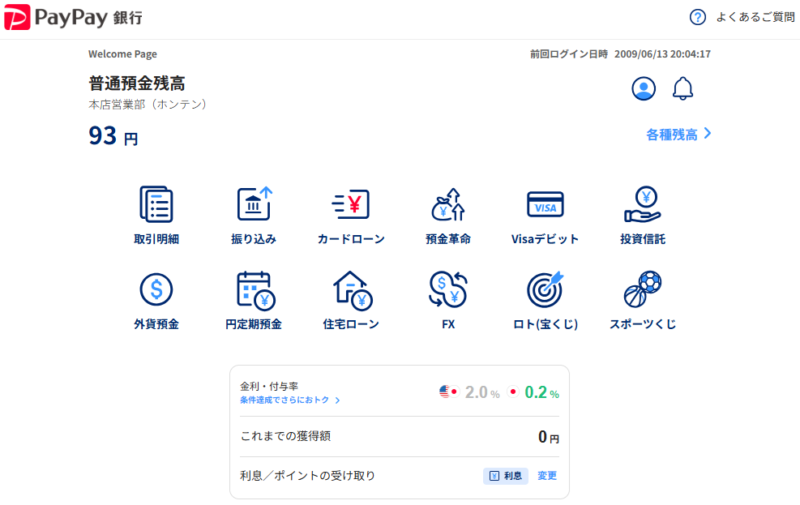Open the 条件達成でさらにおトク link
This screenshot has width=800, height=505.
tap(290, 400)
